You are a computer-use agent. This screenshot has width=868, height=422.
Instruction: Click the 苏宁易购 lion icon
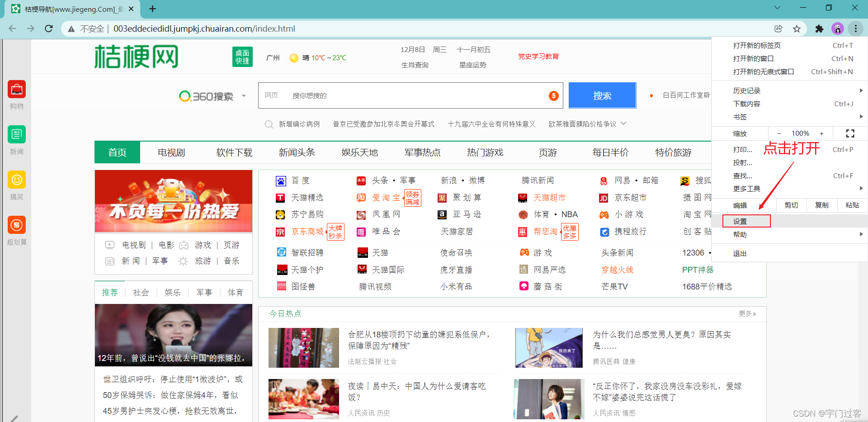(x=281, y=215)
